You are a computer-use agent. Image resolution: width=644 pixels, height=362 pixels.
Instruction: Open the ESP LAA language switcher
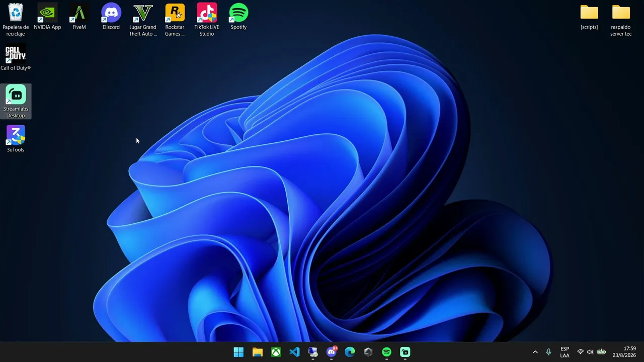pos(565,352)
